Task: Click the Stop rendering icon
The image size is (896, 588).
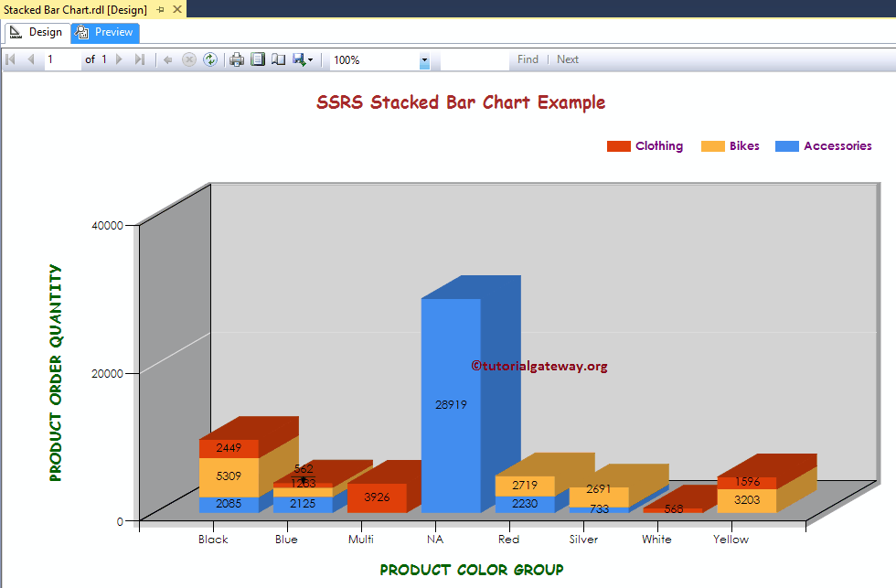Action: click(189, 59)
